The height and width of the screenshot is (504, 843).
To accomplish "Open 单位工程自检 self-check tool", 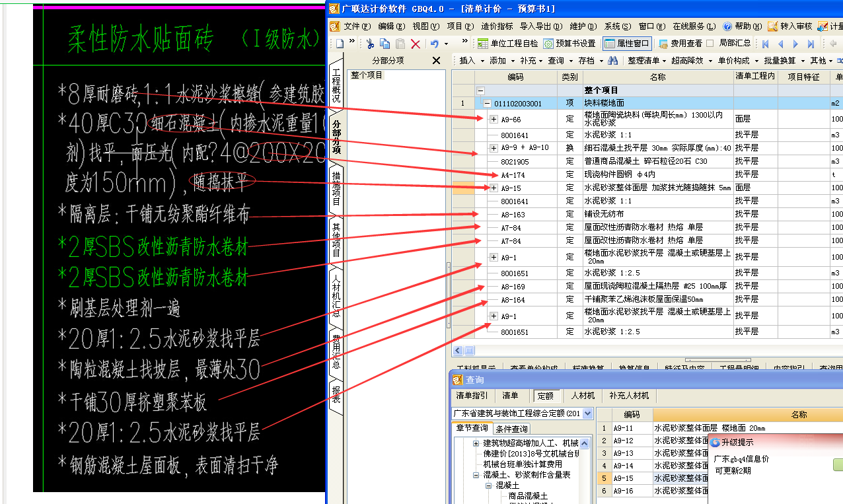I will (x=508, y=44).
